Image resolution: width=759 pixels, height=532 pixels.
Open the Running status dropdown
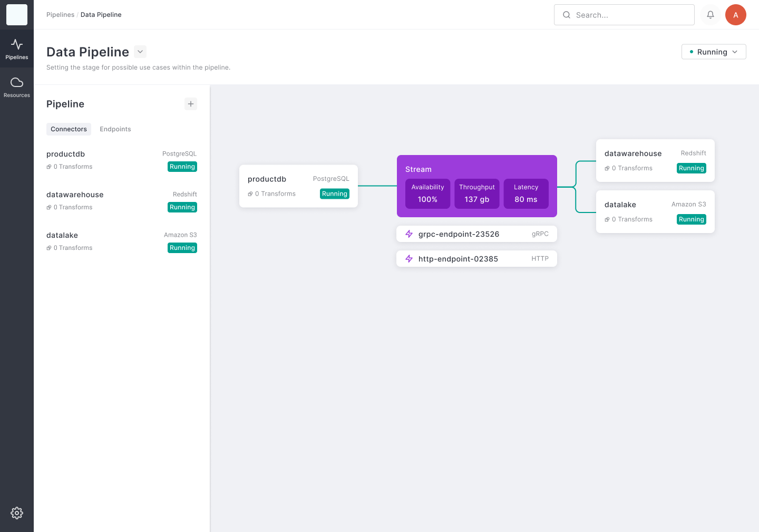tap(714, 52)
